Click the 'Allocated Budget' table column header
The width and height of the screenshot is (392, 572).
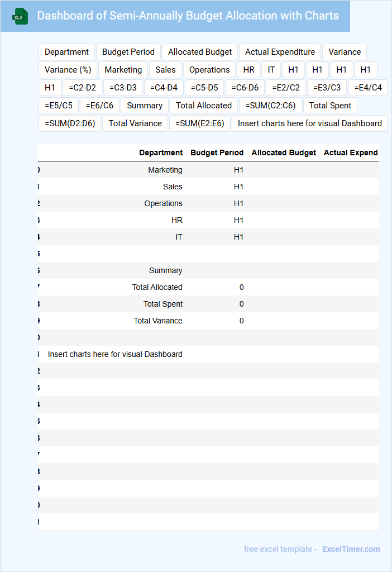(x=284, y=152)
